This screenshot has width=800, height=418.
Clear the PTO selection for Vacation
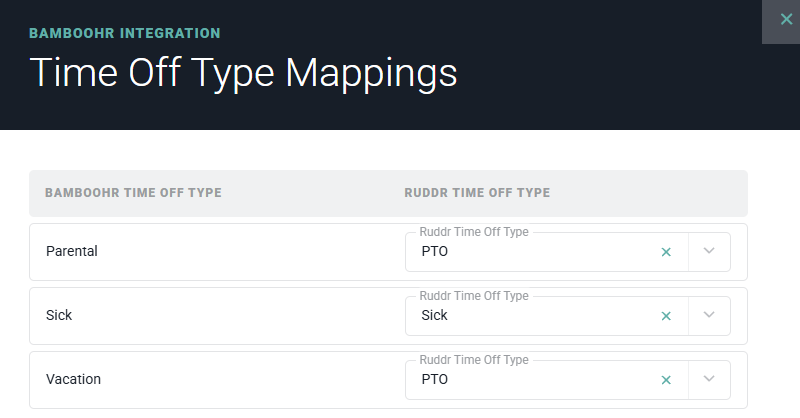coord(666,380)
